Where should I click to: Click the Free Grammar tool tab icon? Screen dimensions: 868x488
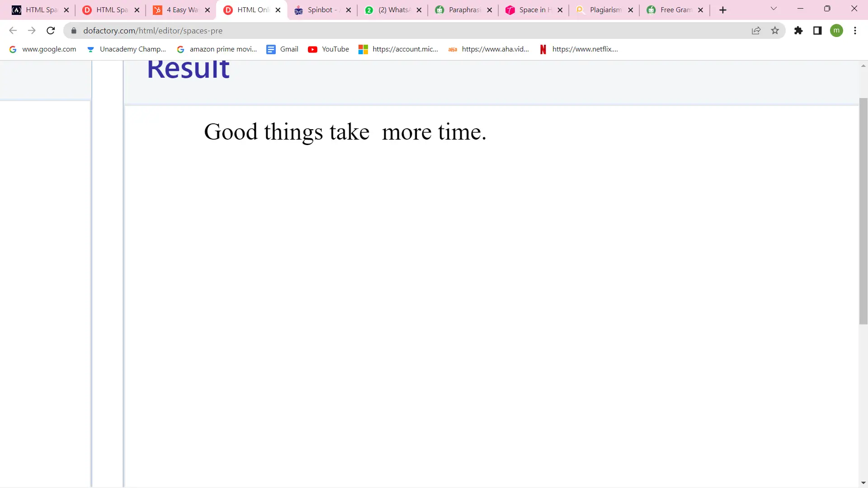coord(651,9)
